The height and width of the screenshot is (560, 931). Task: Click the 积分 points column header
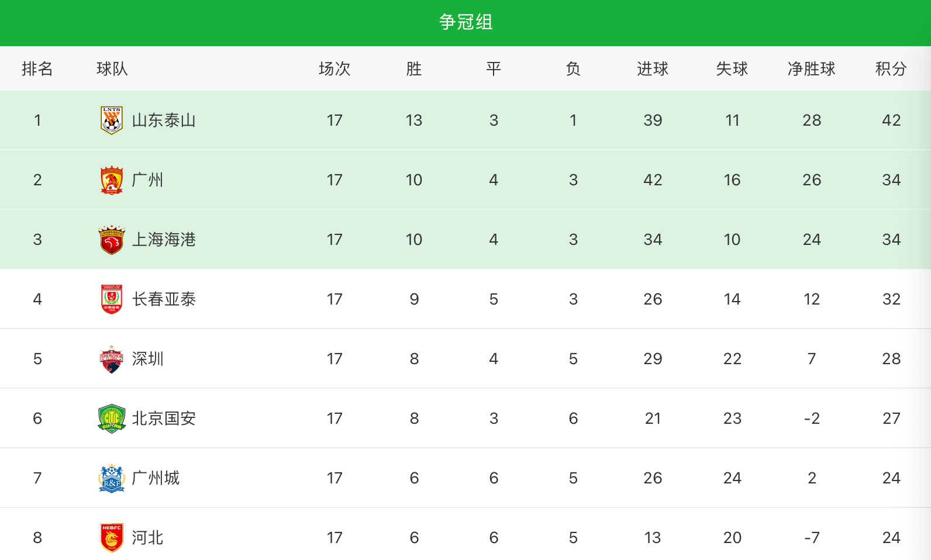click(891, 69)
